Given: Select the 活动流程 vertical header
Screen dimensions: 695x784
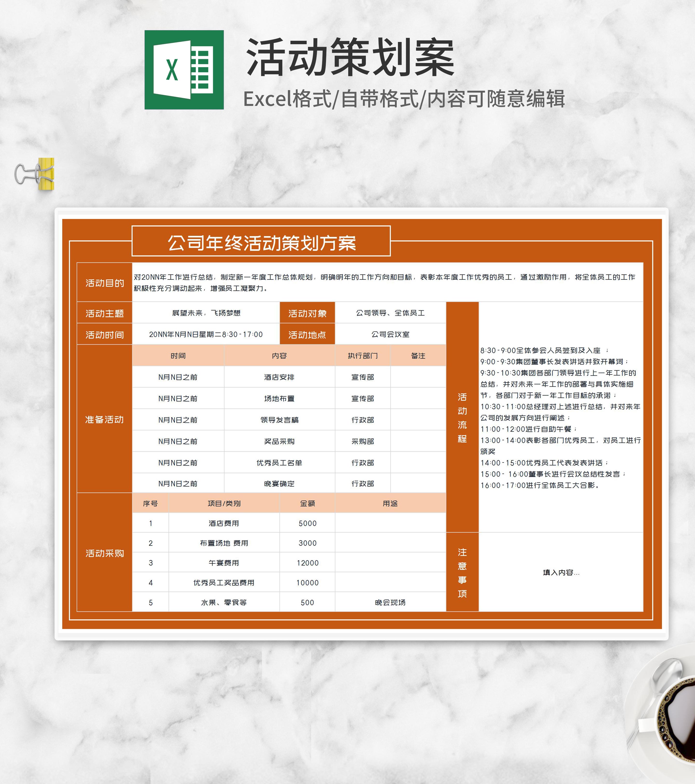Looking at the screenshot, I should (x=462, y=418).
